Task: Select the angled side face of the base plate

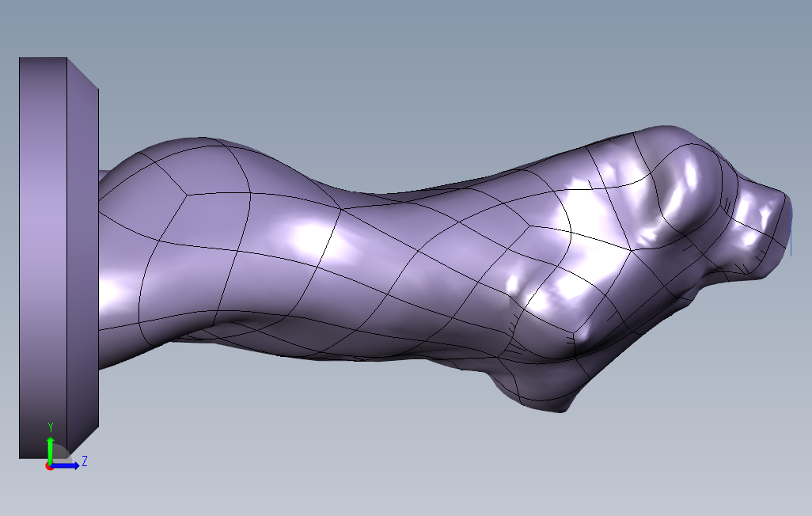Action: coord(83,257)
